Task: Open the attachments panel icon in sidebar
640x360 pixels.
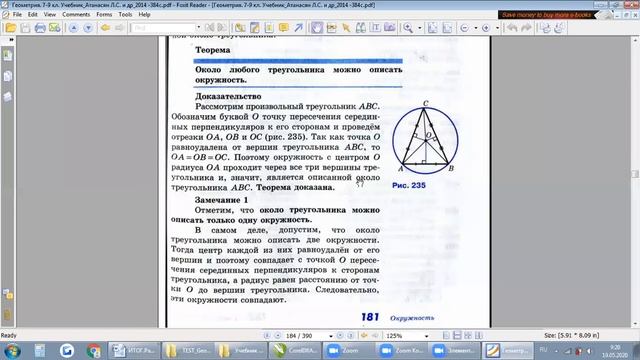Action: (x=8, y=315)
